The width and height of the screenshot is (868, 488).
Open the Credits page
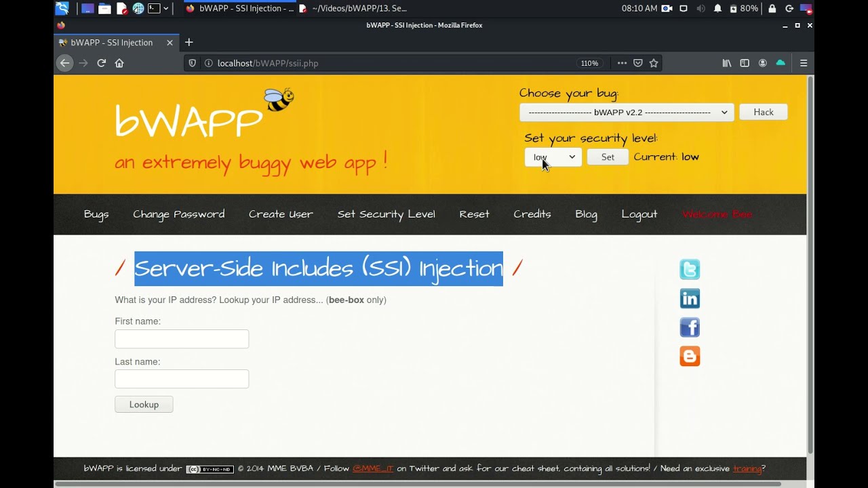[x=532, y=214]
